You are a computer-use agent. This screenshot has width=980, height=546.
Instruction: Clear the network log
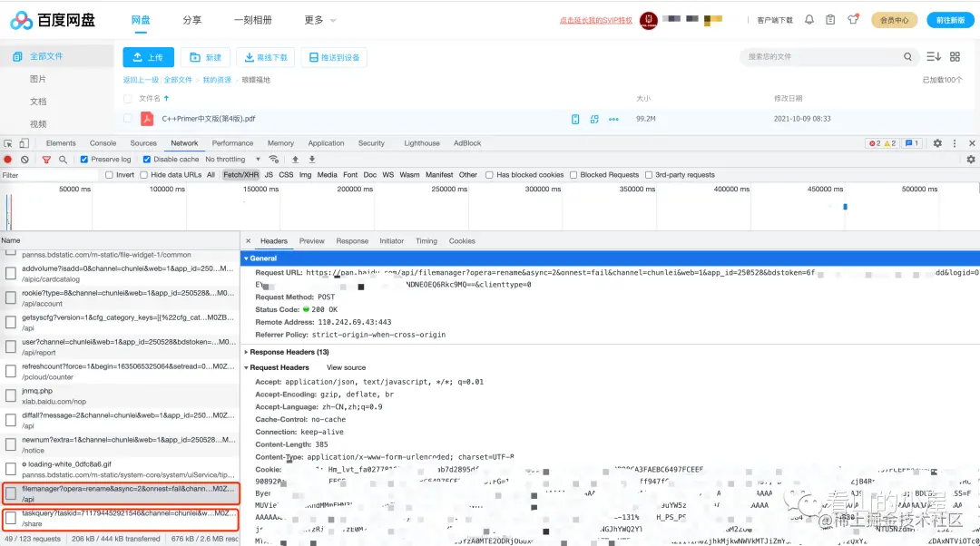point(24,160)
